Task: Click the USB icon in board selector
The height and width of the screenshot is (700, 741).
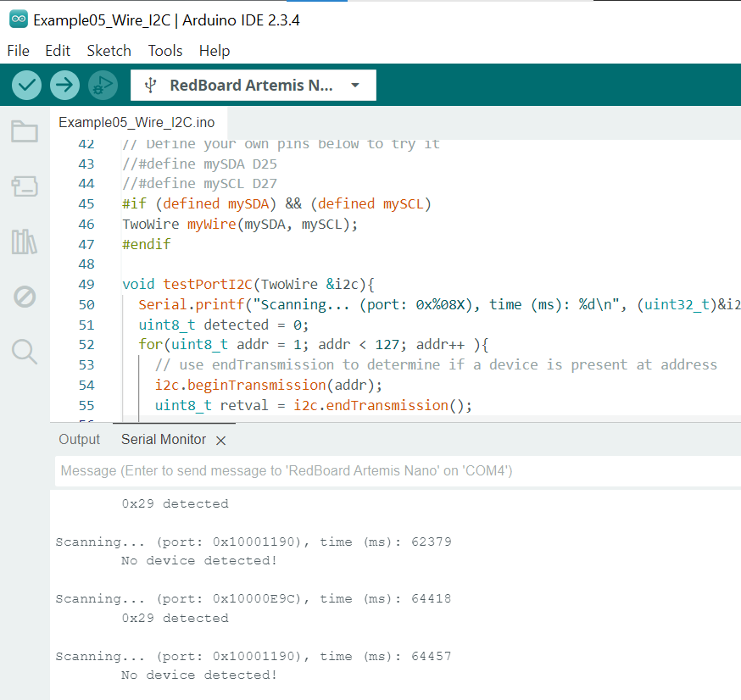Action: [x=150, y=85]
